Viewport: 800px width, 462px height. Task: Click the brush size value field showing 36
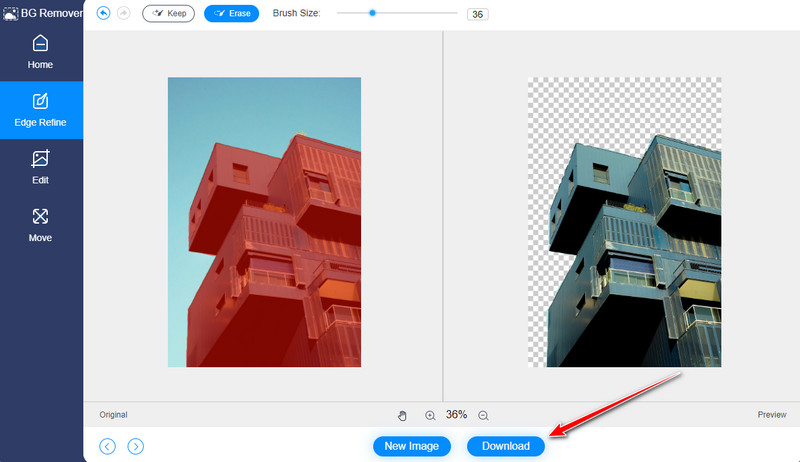(x=477, y=15)
